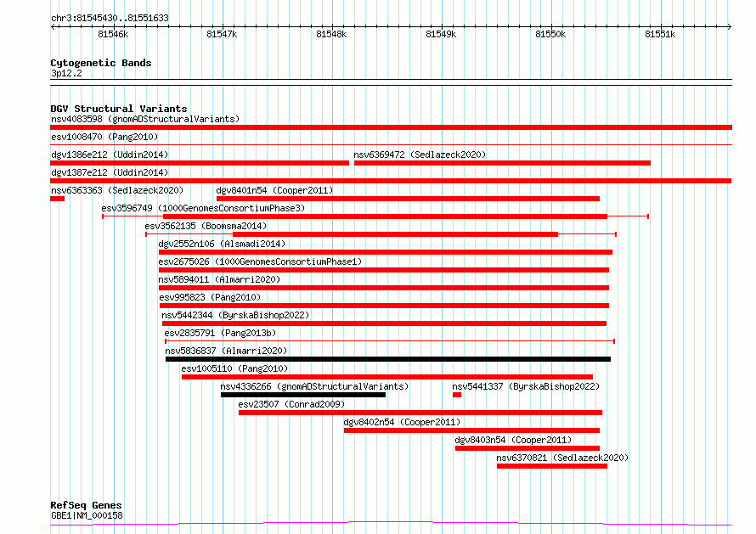
Task: Select the esv3562135 (Boomsma2014) label
Action: click(x=206, y=226)
